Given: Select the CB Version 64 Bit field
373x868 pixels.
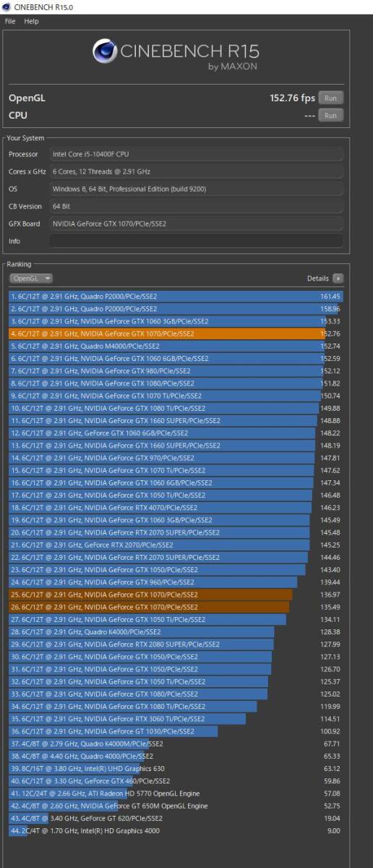Looking at the screenshot, I should [197, 206].
